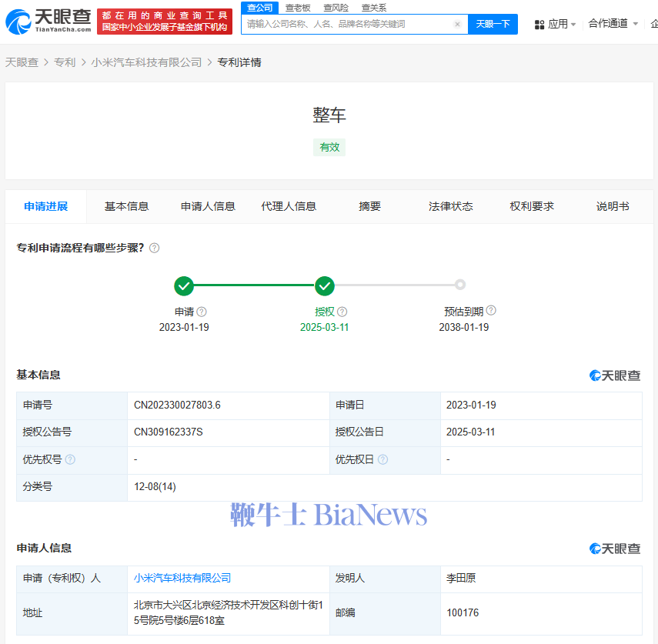
Task: Select the 查关系 search tab
Action: [x=374, y=8]
